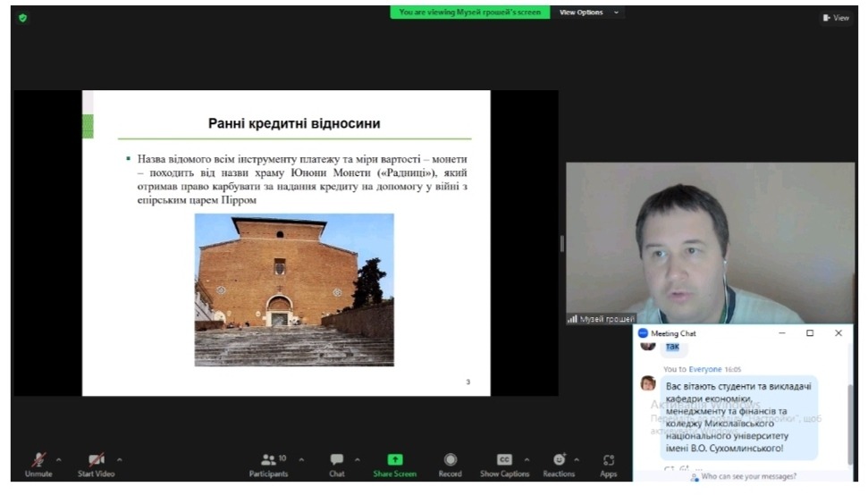Click the 'Everyone' recipient in chat
Viewport: 868px width, 495px height.
[x=704, y=369]
